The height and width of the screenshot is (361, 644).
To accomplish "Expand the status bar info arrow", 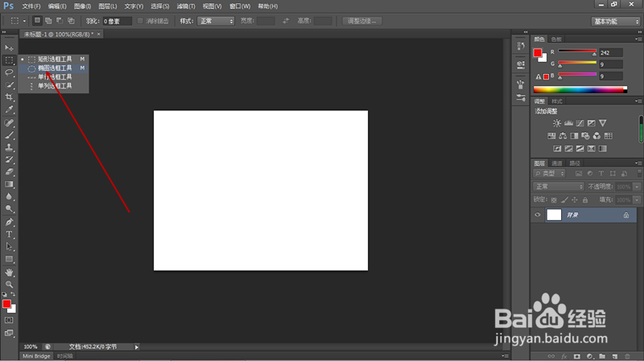I will 137,347.
